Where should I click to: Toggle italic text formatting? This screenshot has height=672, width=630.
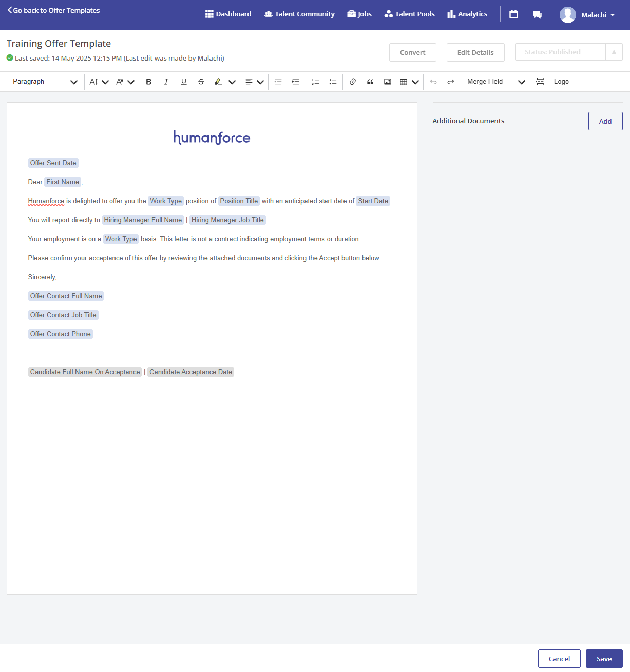pyautogui.click(x=166, y=82)
